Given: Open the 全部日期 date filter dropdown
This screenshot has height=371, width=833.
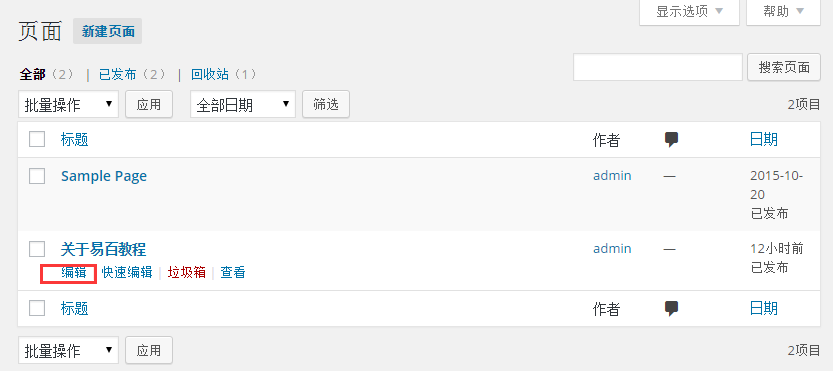Looking at the screenshot, I should click(x=243, y=104).
